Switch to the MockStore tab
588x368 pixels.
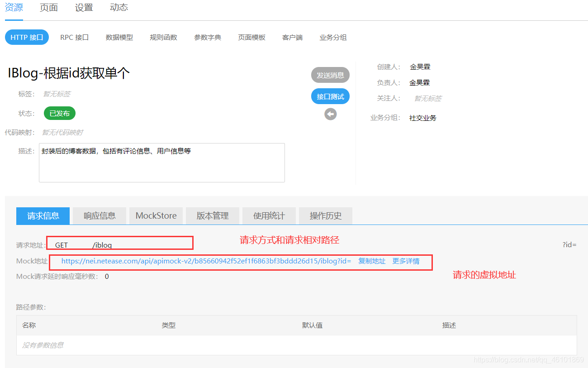tap(156, 215)
